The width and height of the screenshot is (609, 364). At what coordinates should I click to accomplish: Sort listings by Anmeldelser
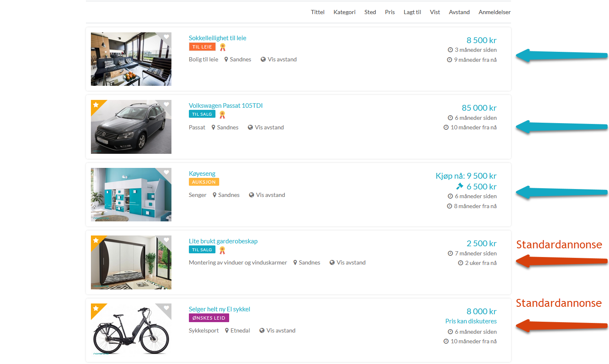click(x=494, y=12)
